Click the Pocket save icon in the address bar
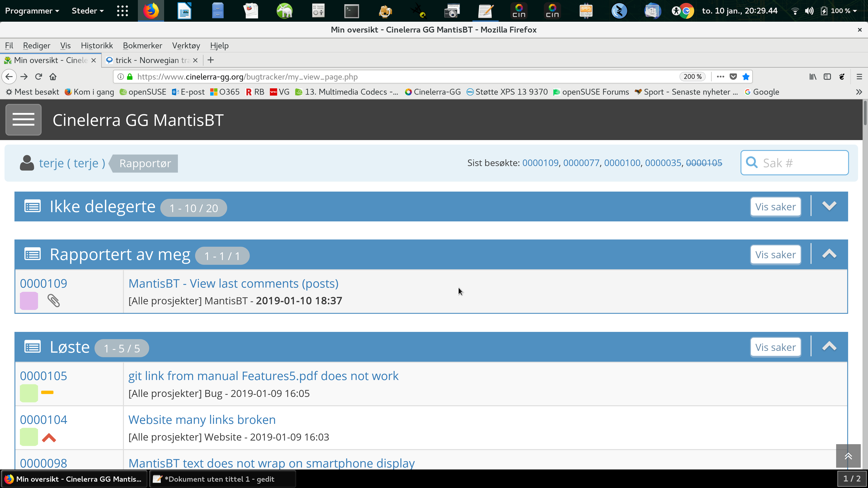Viewport: 868px width, 488px height. click(733, 77)
